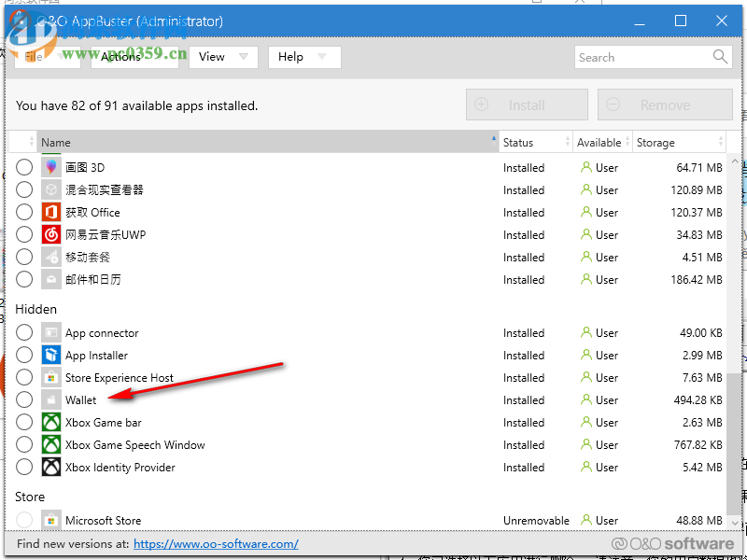Viewport: 747px width, 560px height.
Task: Click the App Installer icon
Action: [50, 355]
